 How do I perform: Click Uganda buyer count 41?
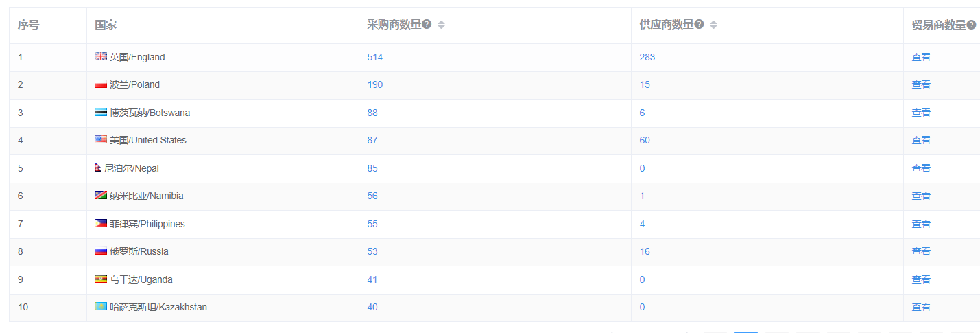[372, 279]
